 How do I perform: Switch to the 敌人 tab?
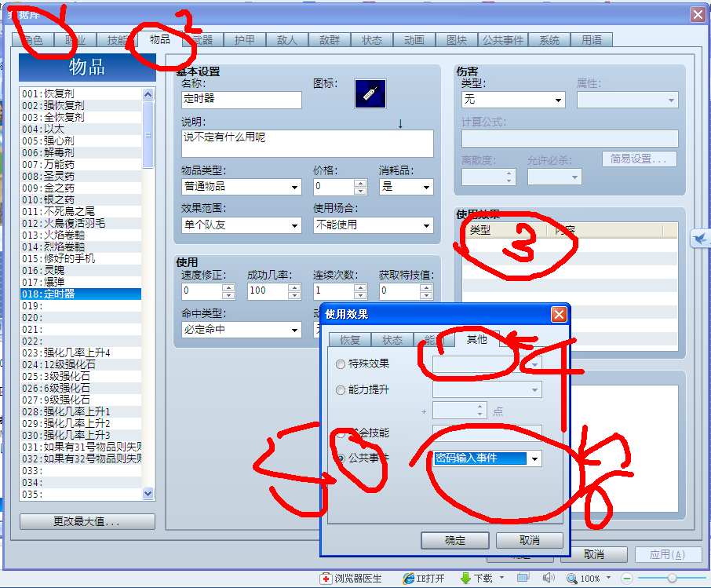[x=287, y=40]
